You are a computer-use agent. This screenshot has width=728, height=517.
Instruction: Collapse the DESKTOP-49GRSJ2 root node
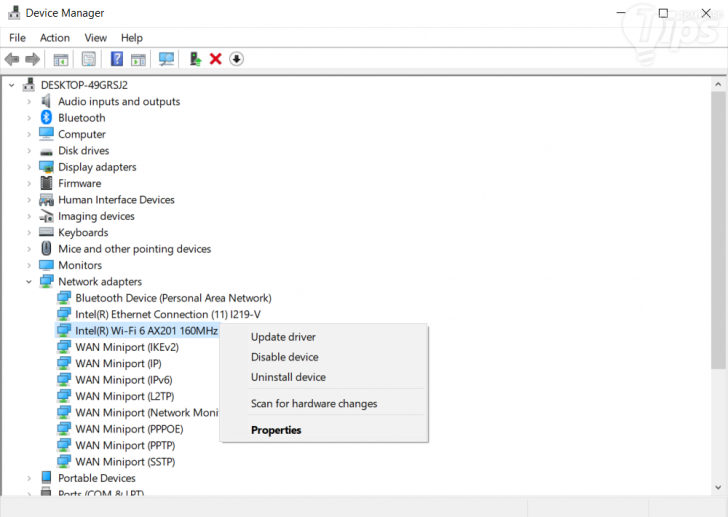coord(12,85)
